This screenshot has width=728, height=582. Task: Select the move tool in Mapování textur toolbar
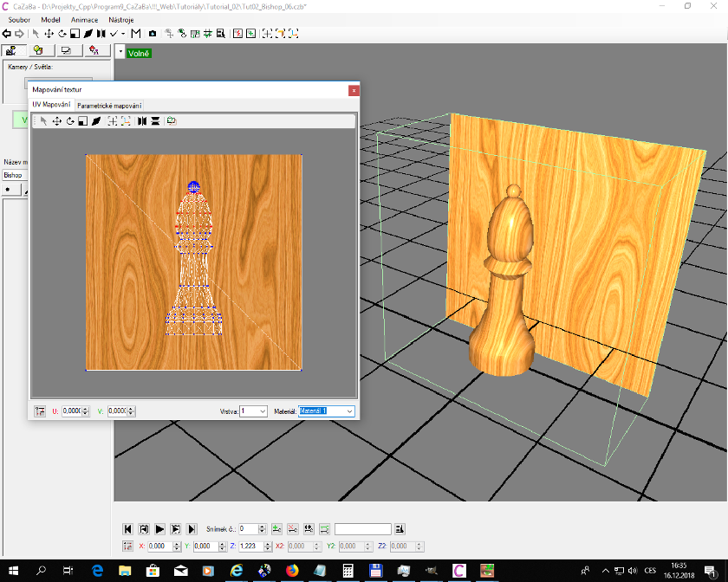click(56, 121)
